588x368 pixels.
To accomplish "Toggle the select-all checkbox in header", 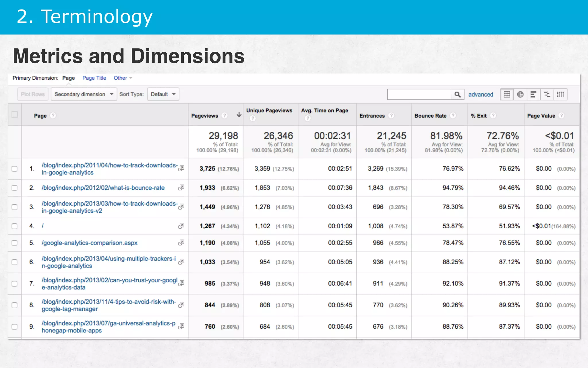I will click(x=15, y=115).
